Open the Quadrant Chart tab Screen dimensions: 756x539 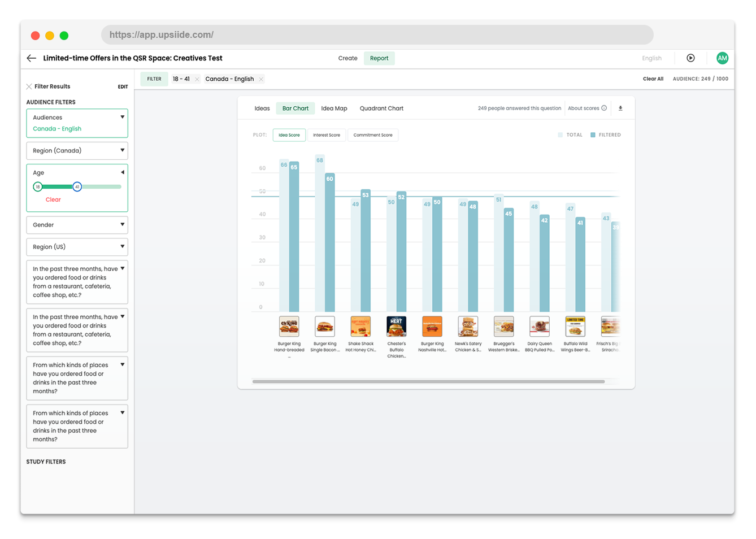point(381,108)
